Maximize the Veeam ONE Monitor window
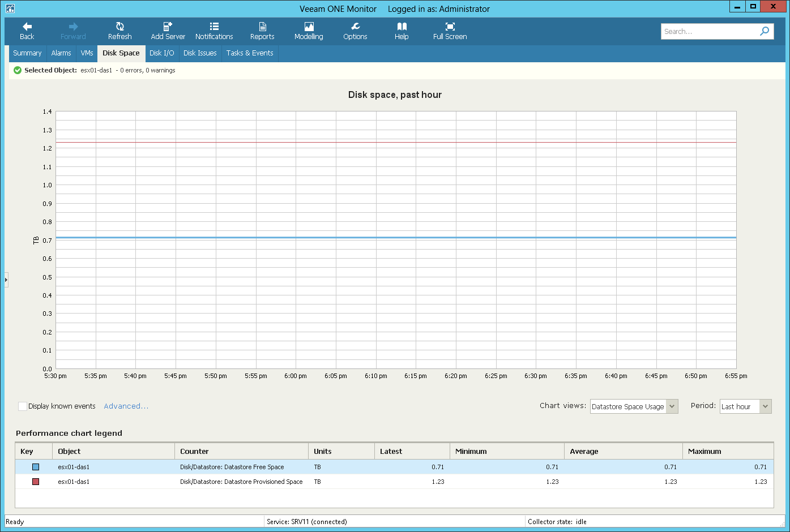Image resolution: width=790 pixels, height=532 pixels. click(x=753, y=7)
